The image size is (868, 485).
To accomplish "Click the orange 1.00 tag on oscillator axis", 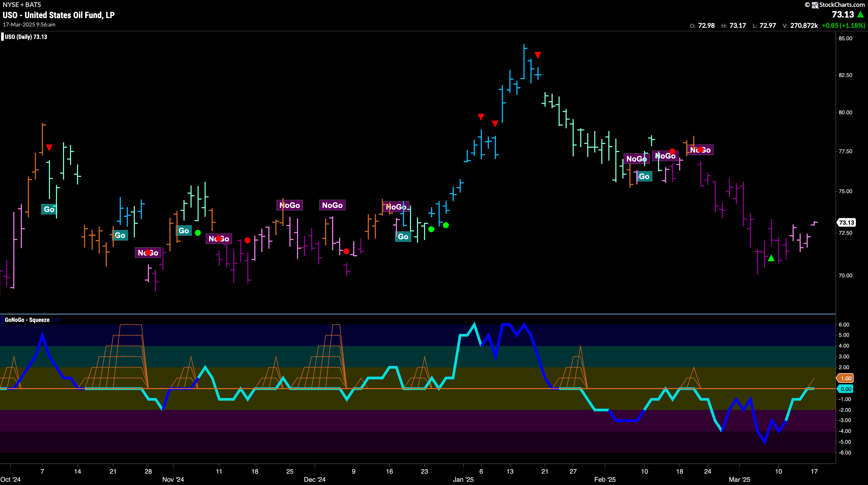I will 846,378.
